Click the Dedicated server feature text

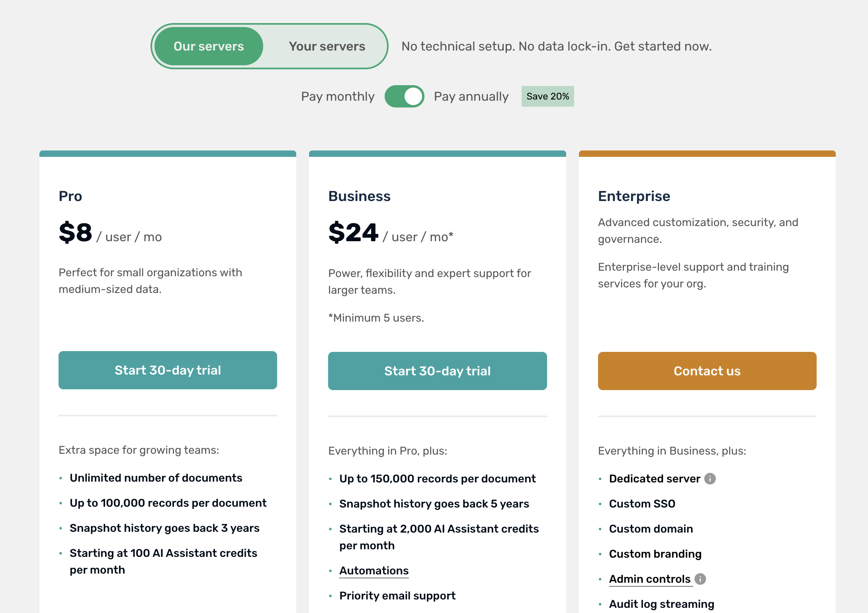click(x=655, y=478)
